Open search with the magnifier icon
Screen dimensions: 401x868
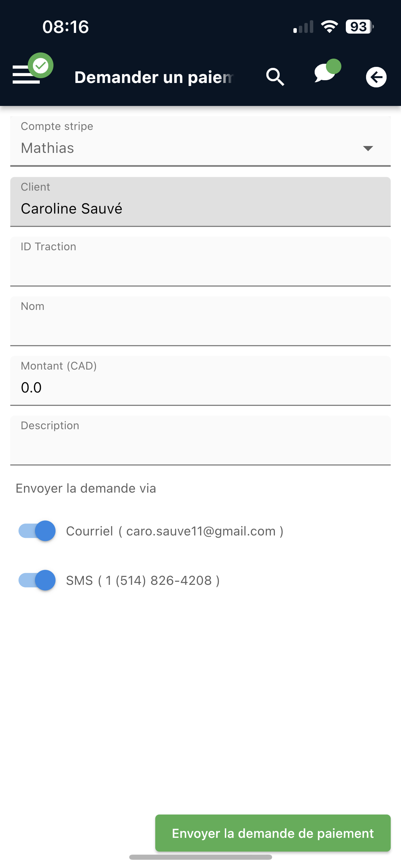click(275, 77)
